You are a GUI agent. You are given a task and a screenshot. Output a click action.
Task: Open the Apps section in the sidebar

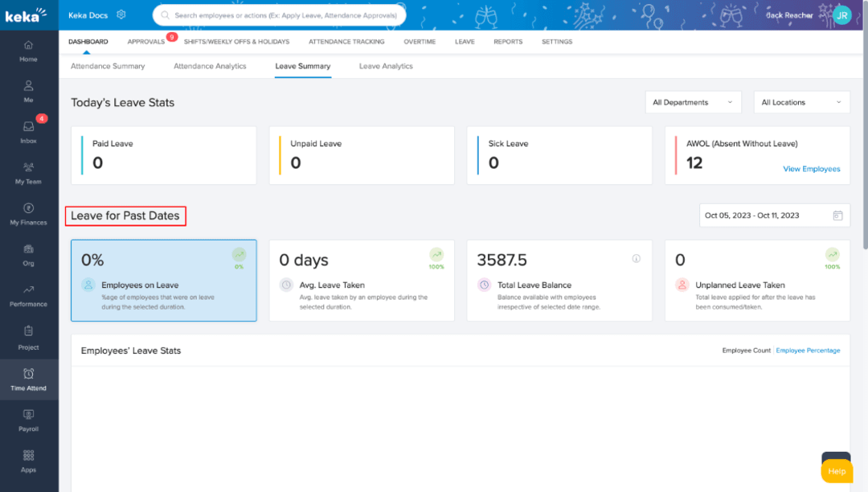coord(28,461)
